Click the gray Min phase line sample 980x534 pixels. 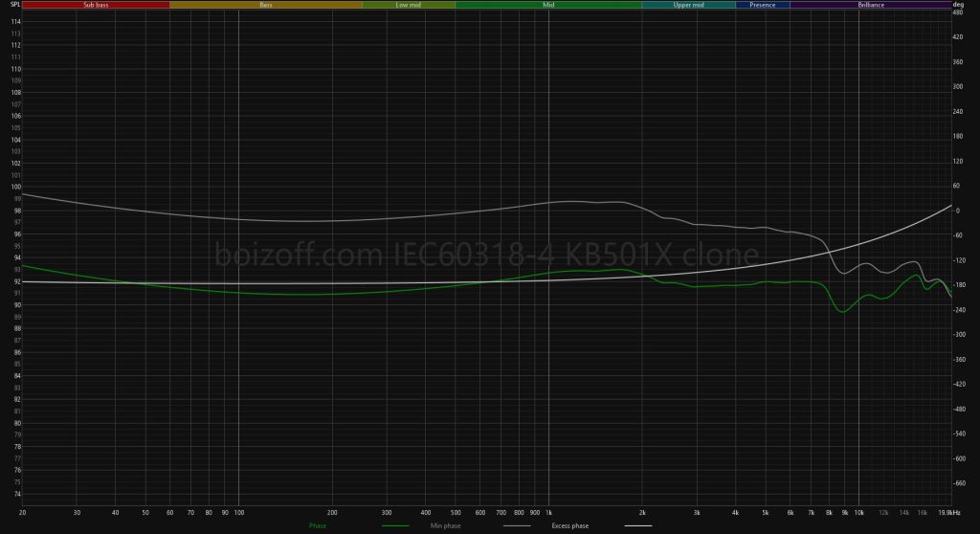pyautogui.click(x=516, y=525)
